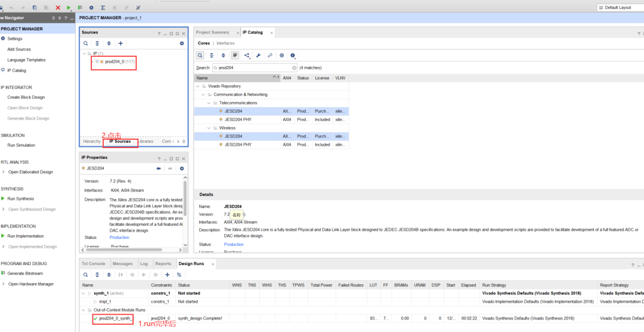Open settings gear in the top toolbar

click(x=91, y=7)
